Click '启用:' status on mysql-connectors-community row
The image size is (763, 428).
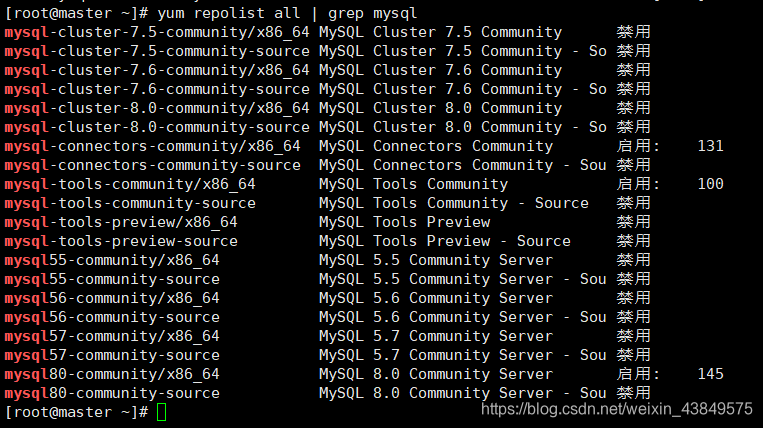[638, 146]
